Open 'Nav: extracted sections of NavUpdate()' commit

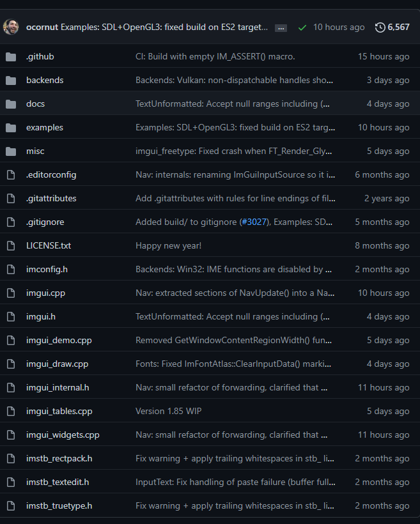coord(235,293)
